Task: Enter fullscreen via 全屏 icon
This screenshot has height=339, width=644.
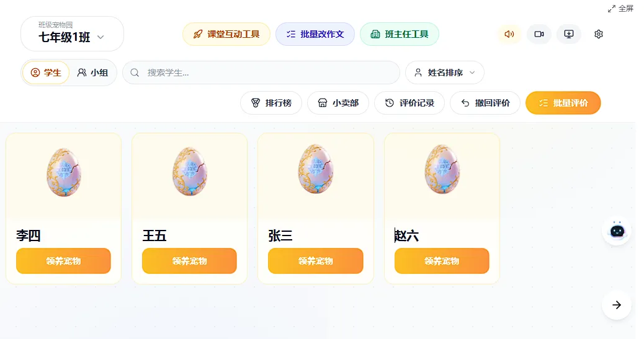Action: point(620,9)
